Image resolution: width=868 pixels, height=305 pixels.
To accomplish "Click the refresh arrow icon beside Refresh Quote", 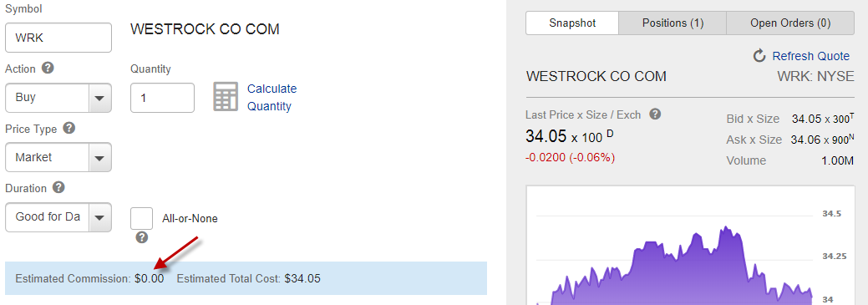I will point(759,55).
